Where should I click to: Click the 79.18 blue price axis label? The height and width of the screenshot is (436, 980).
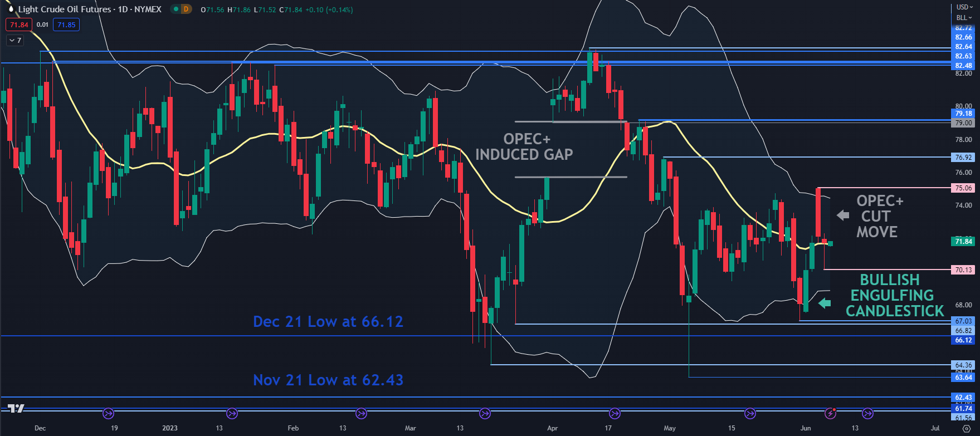click(963, 114)
